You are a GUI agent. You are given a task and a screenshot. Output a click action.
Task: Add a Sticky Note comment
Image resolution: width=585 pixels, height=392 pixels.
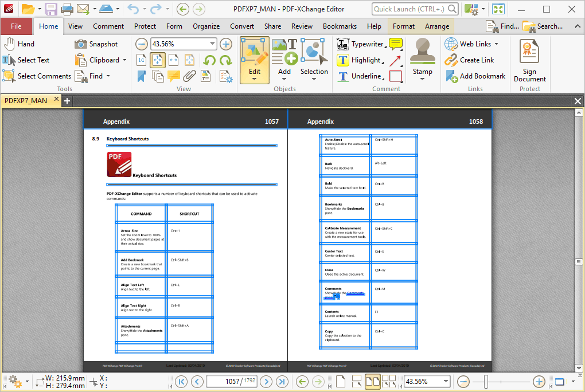(396, 44)
